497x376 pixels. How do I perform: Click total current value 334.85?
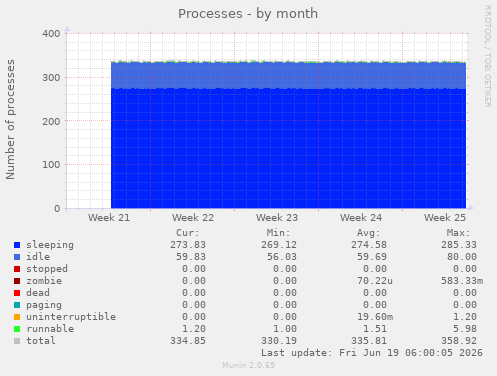[188, 341]
